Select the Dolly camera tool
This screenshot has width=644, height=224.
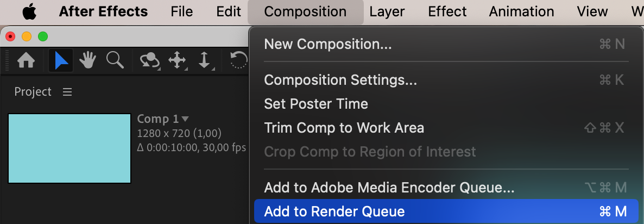click(204, 60)
